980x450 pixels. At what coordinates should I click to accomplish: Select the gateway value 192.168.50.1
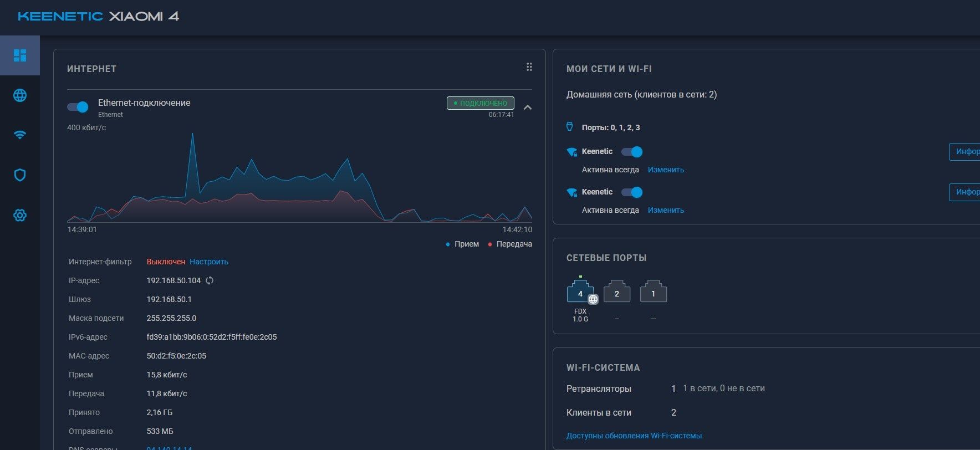[169, 299]
